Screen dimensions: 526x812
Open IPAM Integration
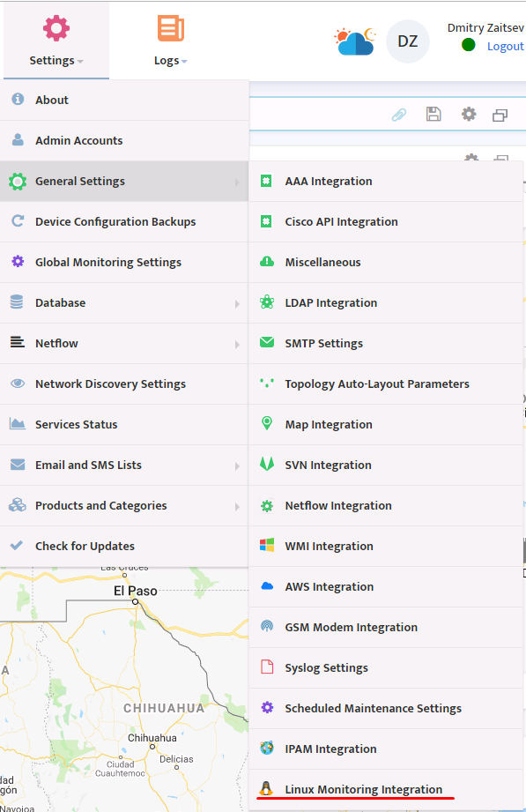coord(386,749)
